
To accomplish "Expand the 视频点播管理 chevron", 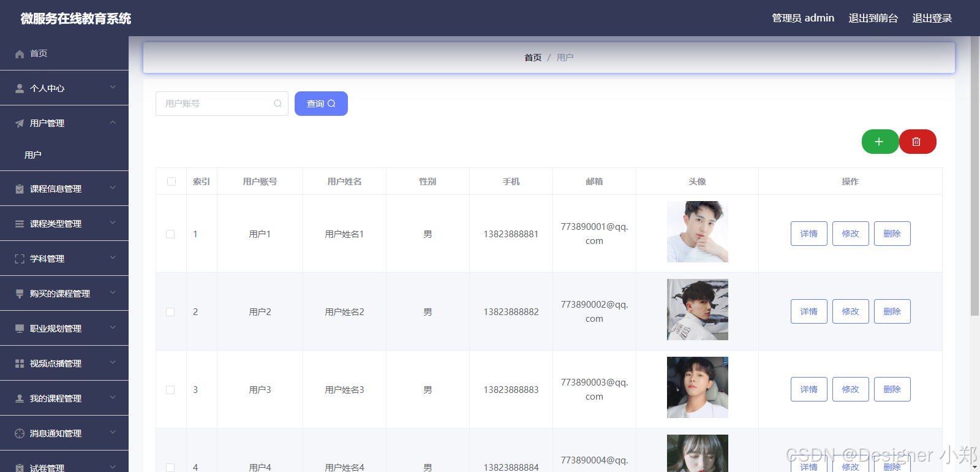I will click(113, 363).
